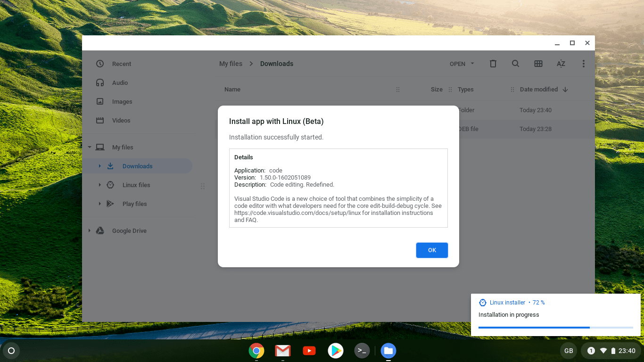This screenshot has width=644, height=362.
Task: Expand the Linux files entry
Action: coord(99,185)
